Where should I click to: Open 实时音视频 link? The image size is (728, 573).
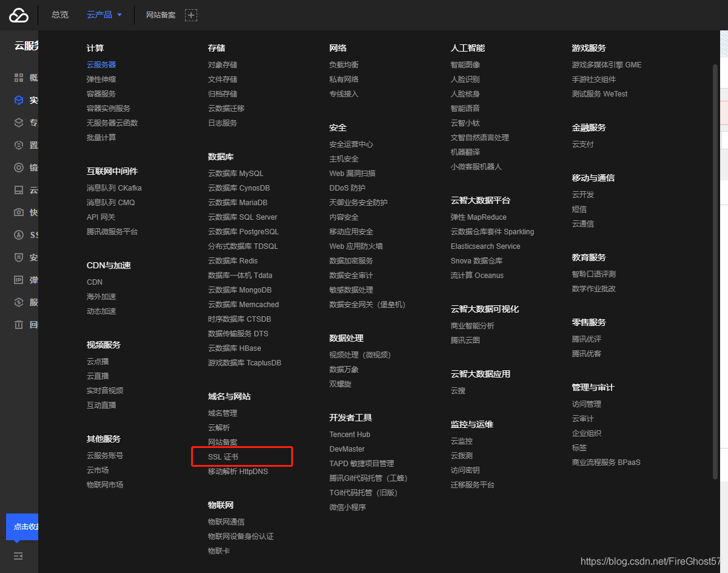pos(105,390)
